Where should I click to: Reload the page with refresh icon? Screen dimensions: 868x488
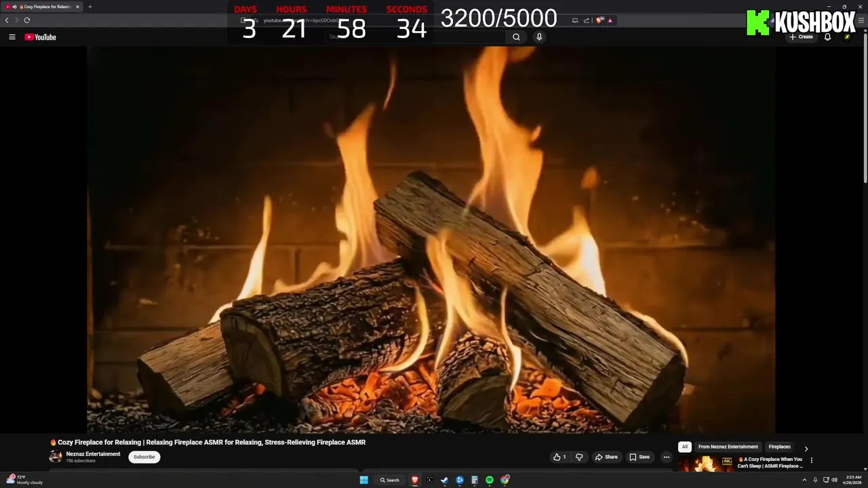tap(27, 20)
